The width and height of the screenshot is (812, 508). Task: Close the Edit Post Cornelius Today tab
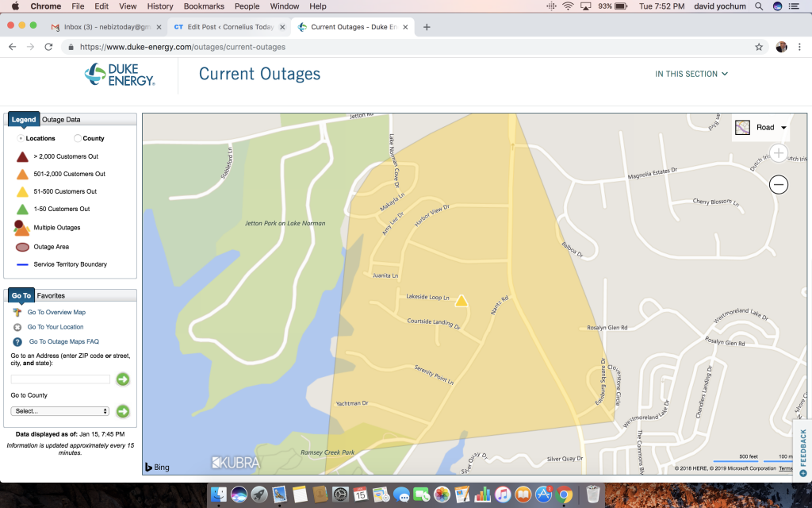pyautogui.click(x=282, y=27)
